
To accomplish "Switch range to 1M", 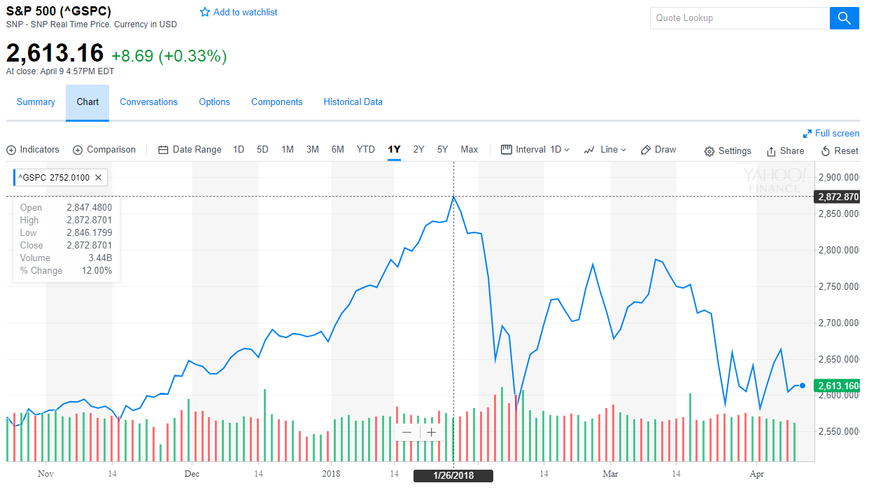I will 287,150.
